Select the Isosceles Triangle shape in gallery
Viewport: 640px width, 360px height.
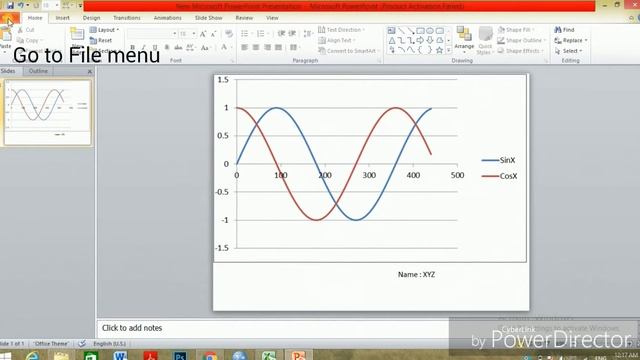(391, 40)
